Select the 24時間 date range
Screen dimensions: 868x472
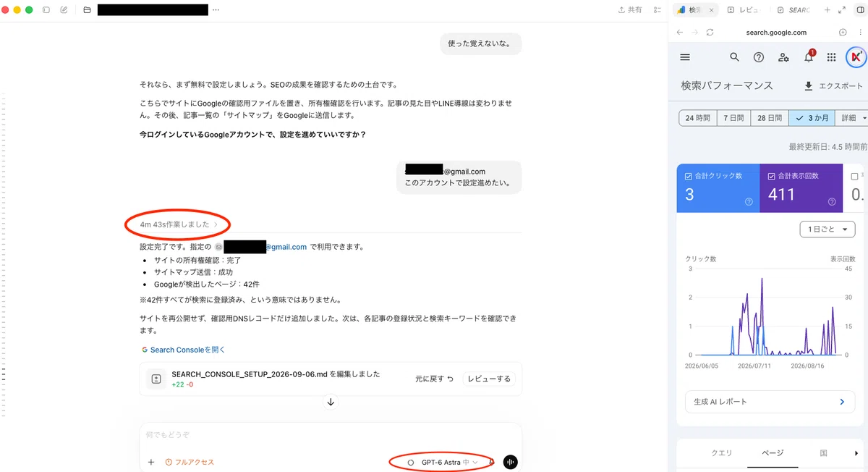[697, 117]
